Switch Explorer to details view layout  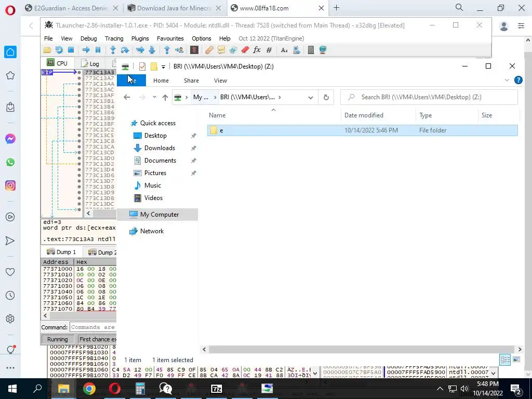pyautogui.click(x=505, y=360)
